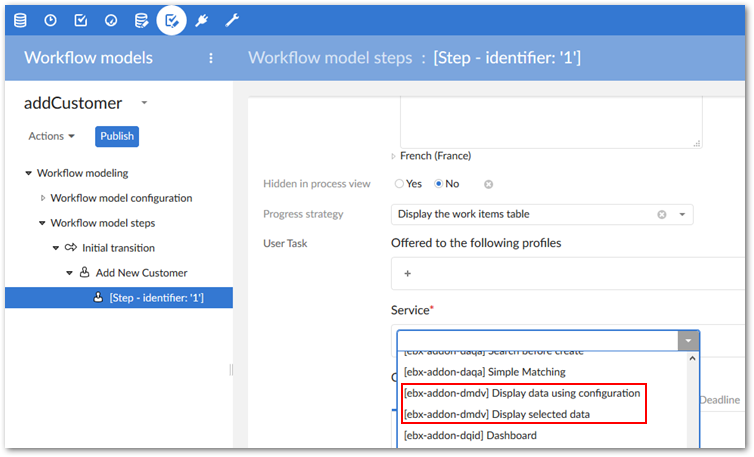Open the data workflows checkbox icon
754x457 pixels.
(x=81, y=20)
